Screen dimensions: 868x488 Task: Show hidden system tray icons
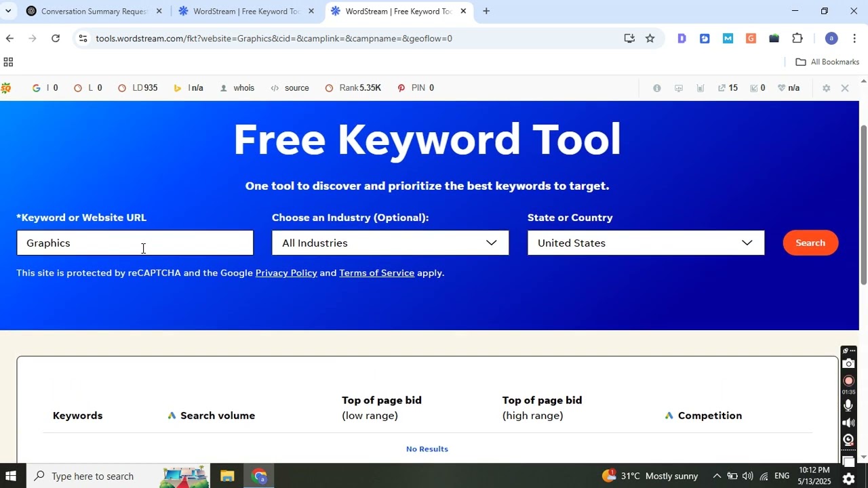point(717,476)
